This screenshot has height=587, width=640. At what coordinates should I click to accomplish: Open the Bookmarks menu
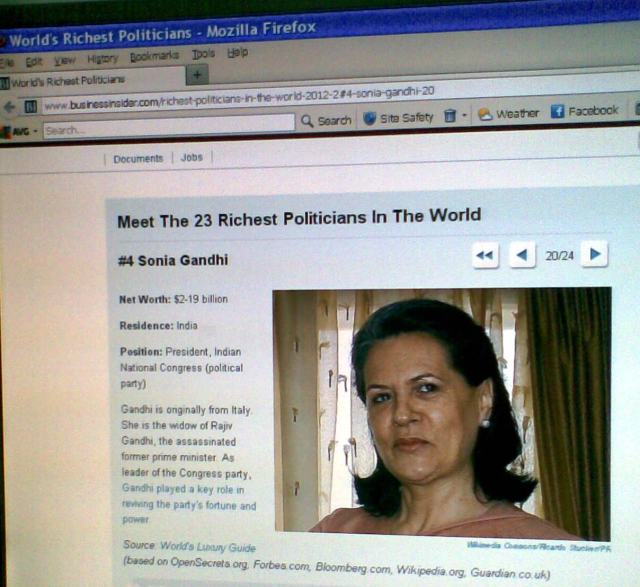point(154,56)
